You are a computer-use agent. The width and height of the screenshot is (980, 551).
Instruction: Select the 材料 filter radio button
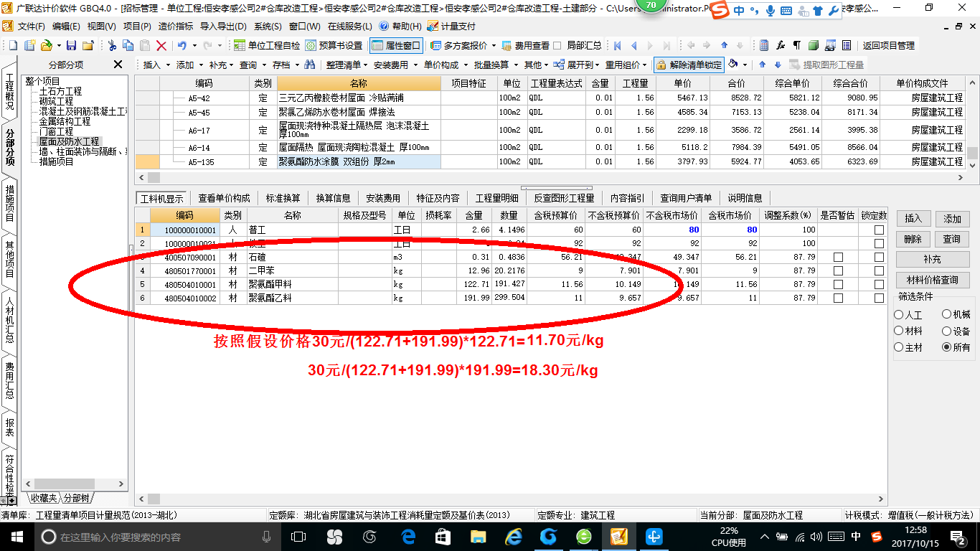click(899, 331)
